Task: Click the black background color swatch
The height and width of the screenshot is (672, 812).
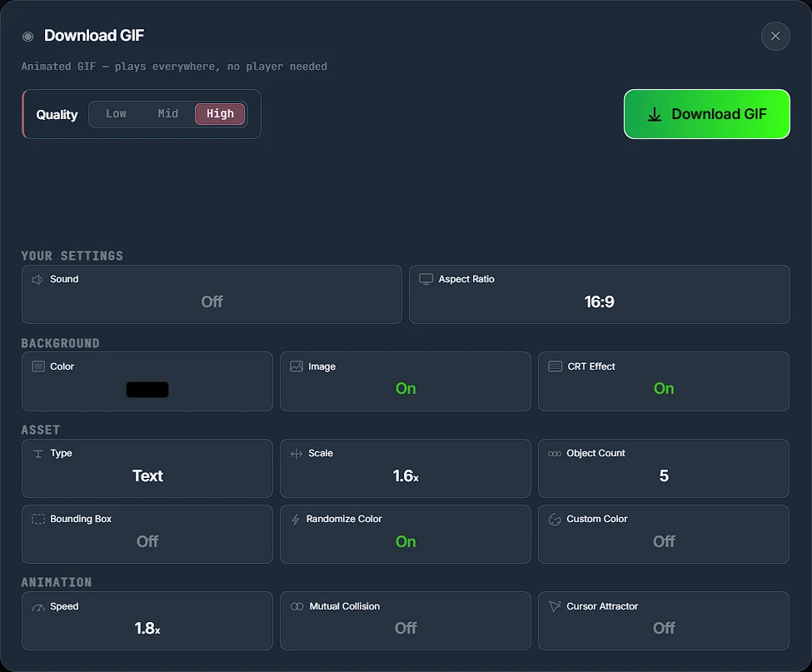Action: (x=147, y=390)
